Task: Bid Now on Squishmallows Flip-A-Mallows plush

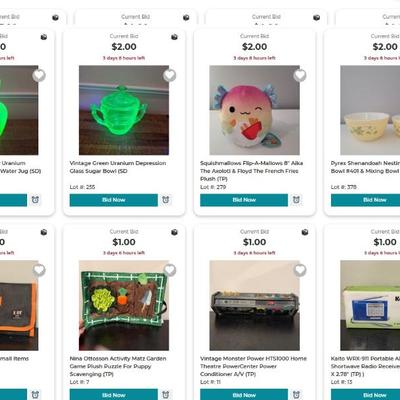Action: [244, 200]
